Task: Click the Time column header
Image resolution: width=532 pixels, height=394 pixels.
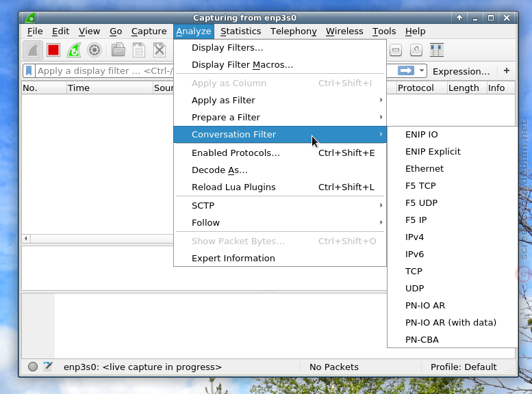Action: [110, 88]
